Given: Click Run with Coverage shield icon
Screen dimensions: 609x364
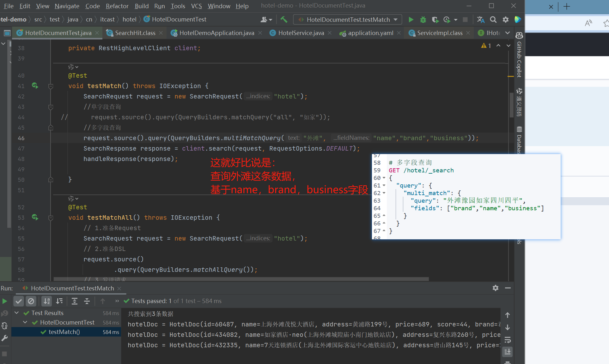Looking at the screenshot, I should [x=435, y=20].
